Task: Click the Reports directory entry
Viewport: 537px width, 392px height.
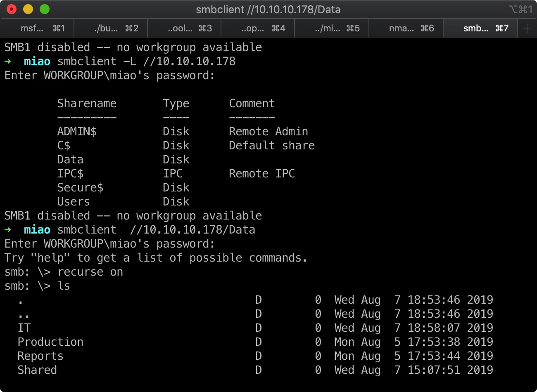Action: tap(40, 356)
